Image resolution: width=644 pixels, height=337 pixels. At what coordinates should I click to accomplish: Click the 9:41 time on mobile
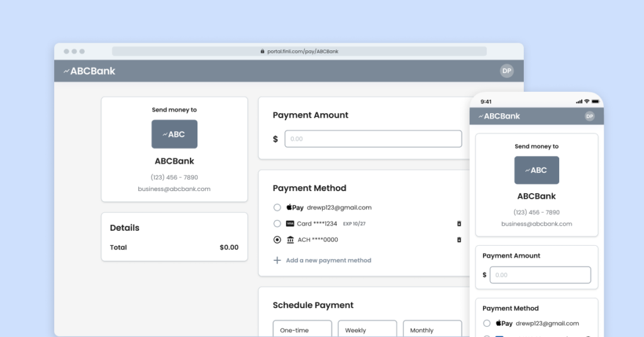[486, 102]
